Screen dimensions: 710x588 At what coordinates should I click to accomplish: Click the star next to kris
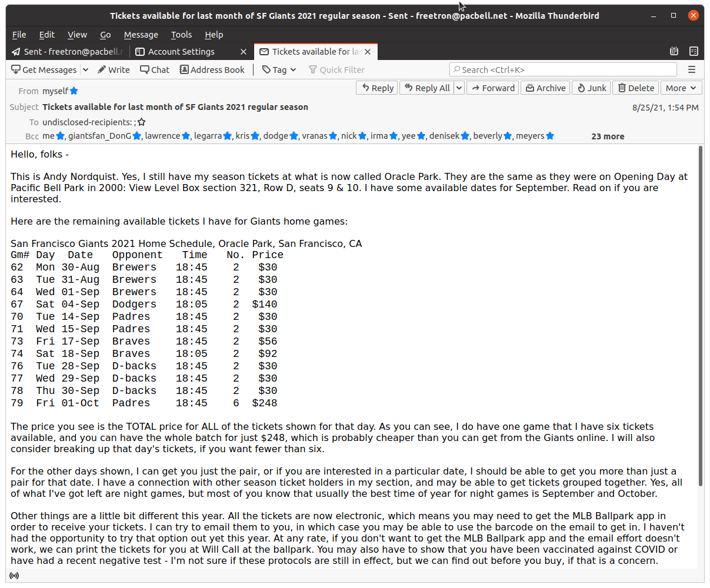(x=255, y=136)
